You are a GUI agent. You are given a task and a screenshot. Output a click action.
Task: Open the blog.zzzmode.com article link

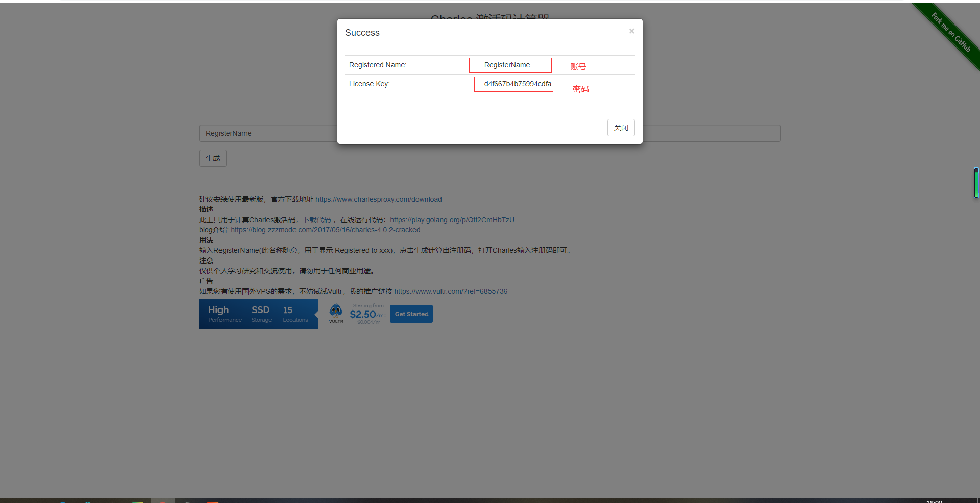point(326,230)
